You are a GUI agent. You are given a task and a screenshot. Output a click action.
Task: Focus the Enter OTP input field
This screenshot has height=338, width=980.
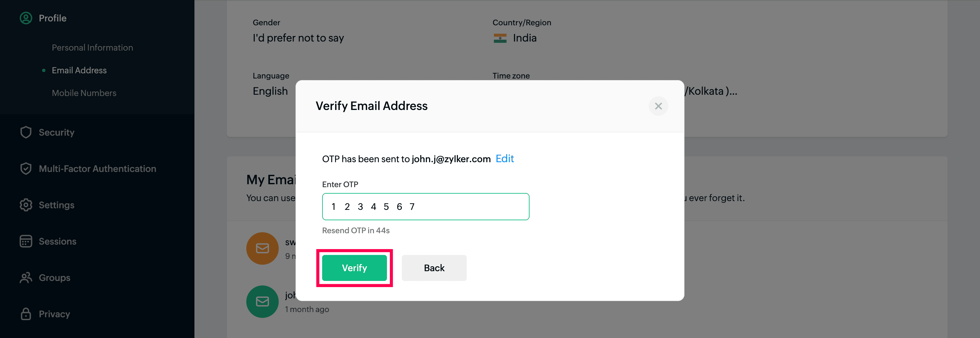[x=425, y=207]
